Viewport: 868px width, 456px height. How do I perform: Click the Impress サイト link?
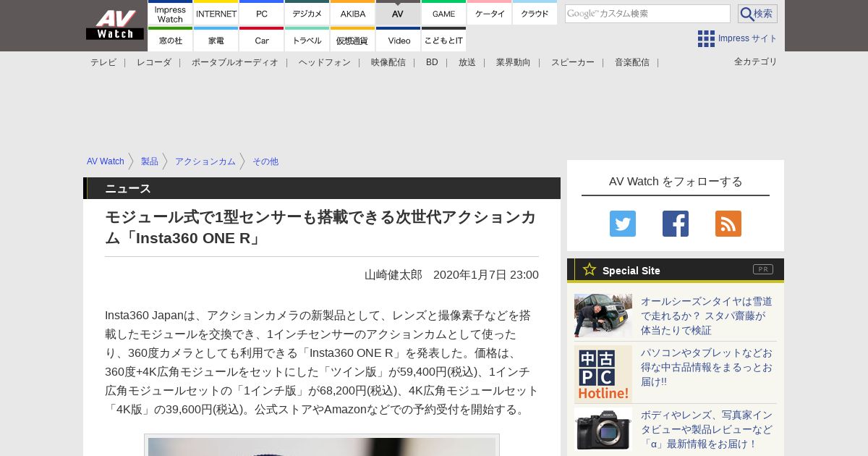[748, 38]
